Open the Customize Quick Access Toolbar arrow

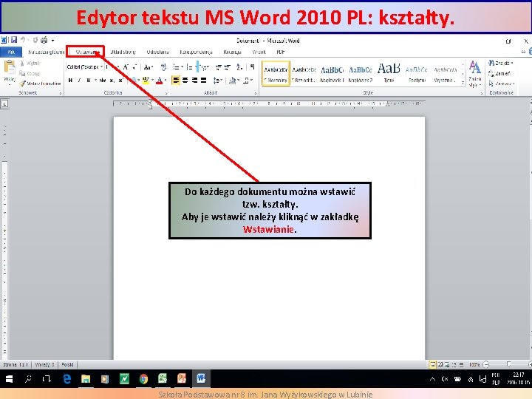click(52, 41)
